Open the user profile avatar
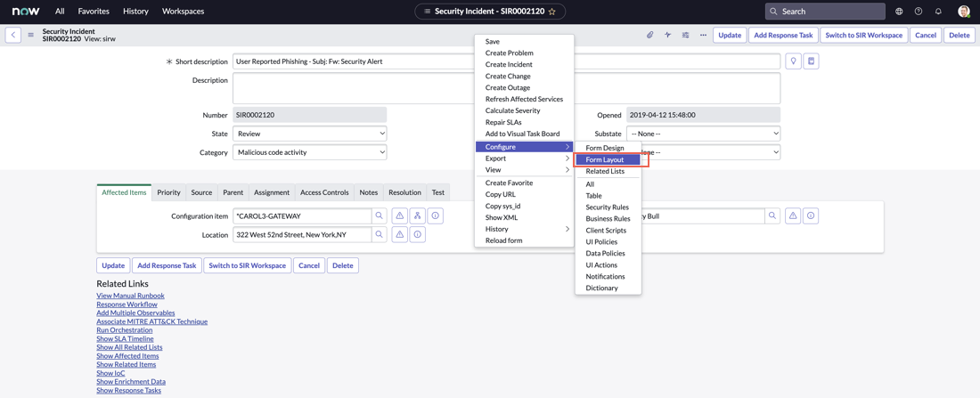Viewport: 980px width, 398px height. (964, 12)
